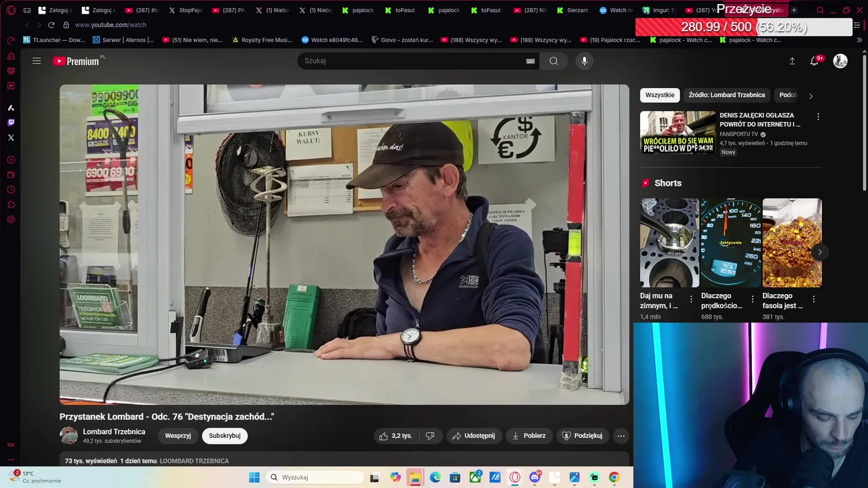Image resolution: width=868 pixels, height=488 pixels.
Task: Show next Shorts with arrow
Action: point(819,252)
